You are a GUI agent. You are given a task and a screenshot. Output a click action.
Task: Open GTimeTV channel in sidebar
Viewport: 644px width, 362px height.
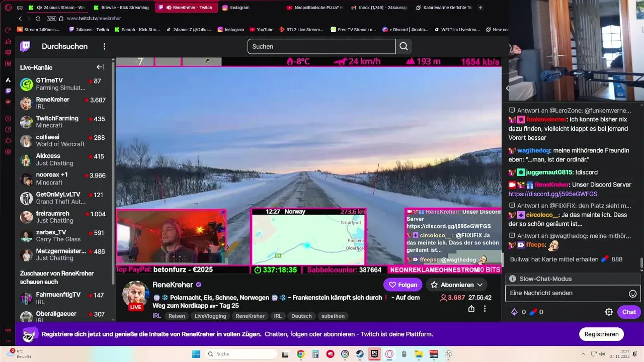63,84
